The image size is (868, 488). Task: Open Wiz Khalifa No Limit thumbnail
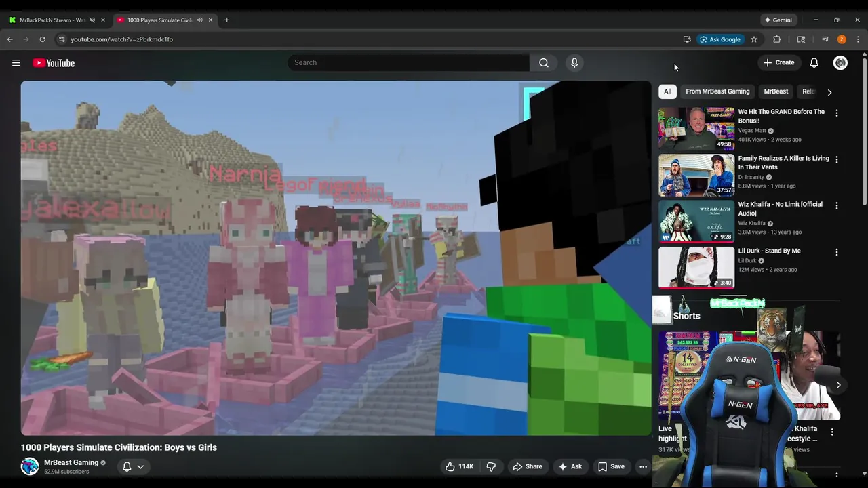[696, 221]
